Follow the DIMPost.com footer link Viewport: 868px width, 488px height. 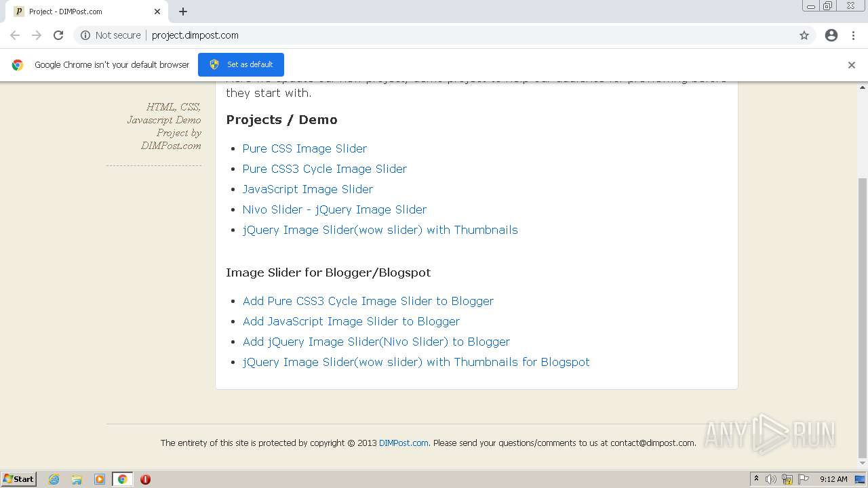click(x=403, y=443)
